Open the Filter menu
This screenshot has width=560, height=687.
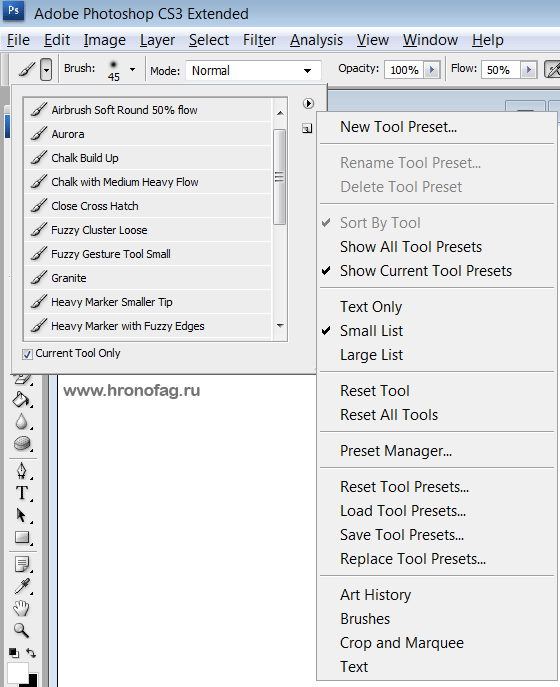point(259,40)
